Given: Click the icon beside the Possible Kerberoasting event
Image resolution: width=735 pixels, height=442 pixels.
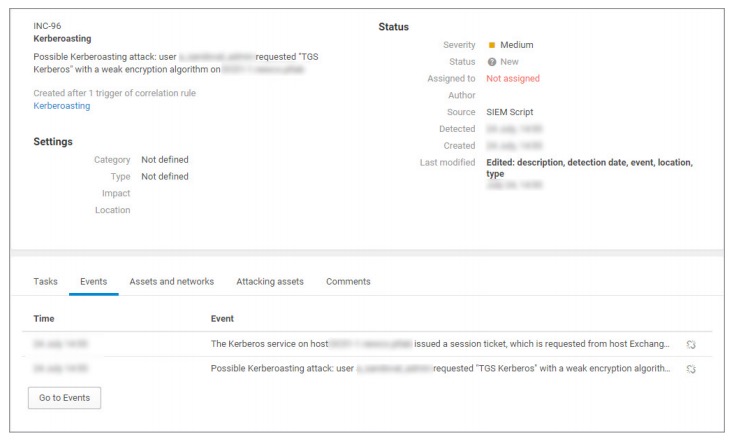Looking at the screenshot, I should [x=691, y=369].
